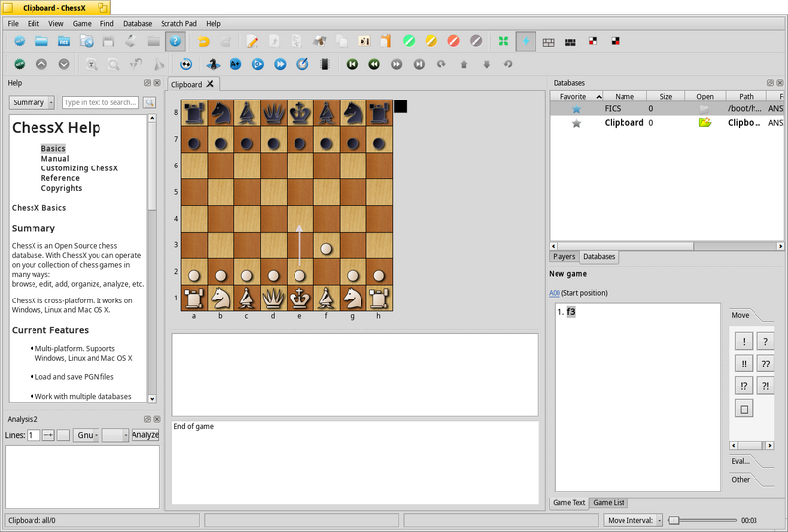Open the Database menu
Viewport: 788px width, 532px height.
pos(137,23)
